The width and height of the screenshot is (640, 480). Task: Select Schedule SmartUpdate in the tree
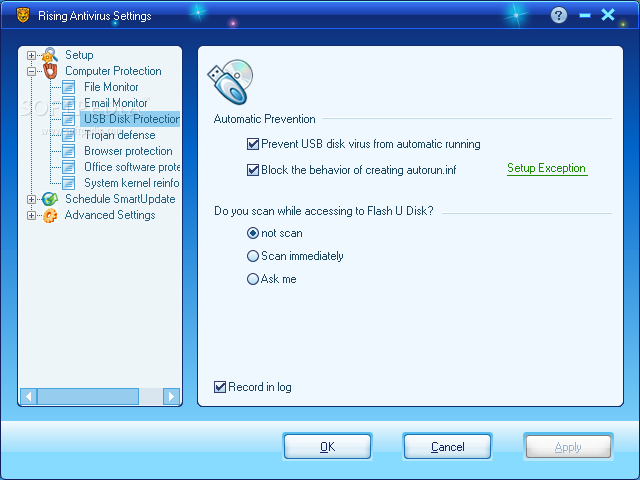click(120, 199)
